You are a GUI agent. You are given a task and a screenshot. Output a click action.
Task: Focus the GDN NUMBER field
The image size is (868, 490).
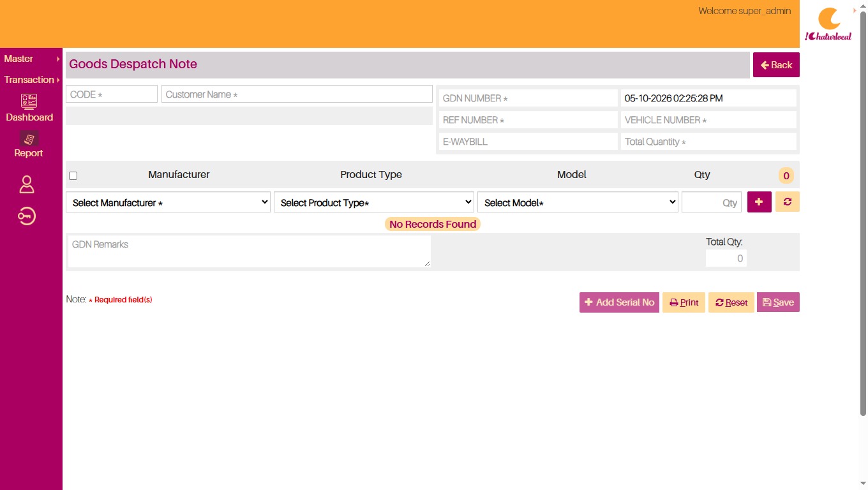pos(528,98)
